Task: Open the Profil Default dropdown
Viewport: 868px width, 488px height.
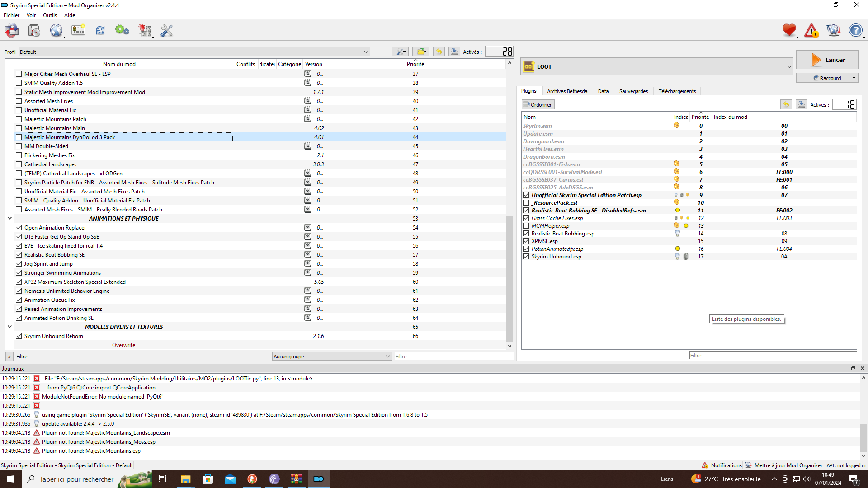Action: click(x=194, y=52)
